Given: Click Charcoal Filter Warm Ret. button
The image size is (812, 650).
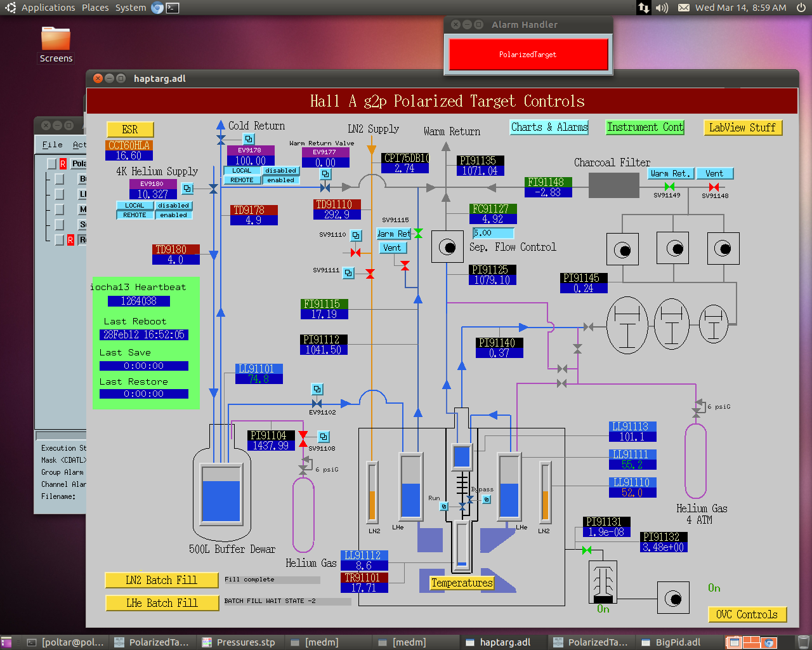Looking at the screenshot, I should pyautogui.click(x=670, y=173).
